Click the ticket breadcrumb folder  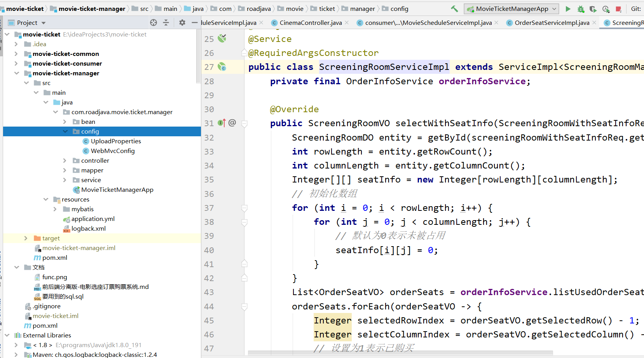[x=327, y=9]
